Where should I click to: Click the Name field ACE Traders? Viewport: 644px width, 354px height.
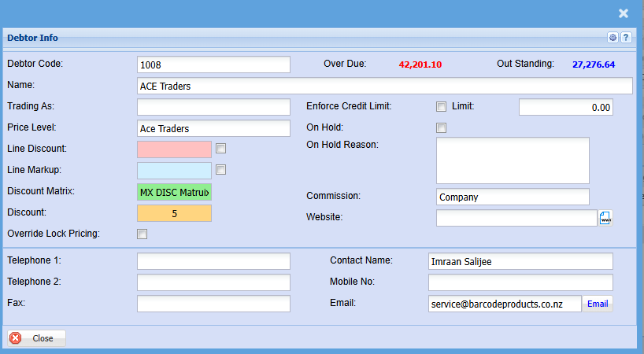click(385, 87)
